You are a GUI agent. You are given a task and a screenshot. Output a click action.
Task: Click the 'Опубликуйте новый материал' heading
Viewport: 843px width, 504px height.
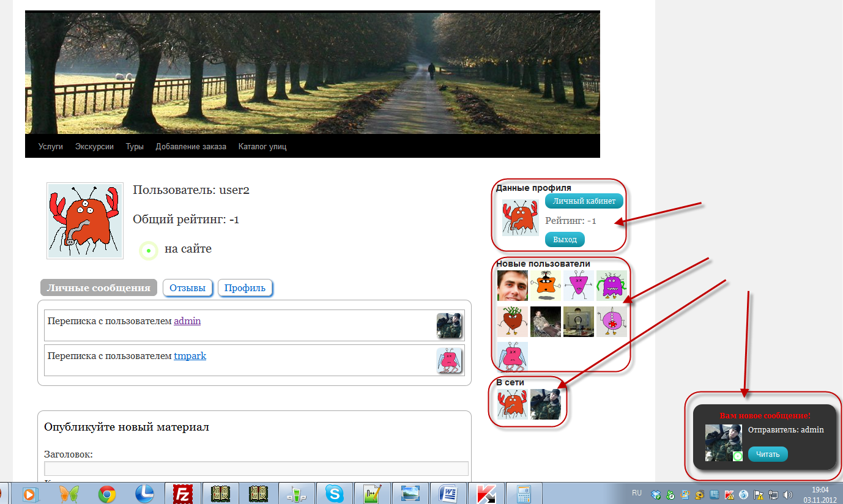127,427
